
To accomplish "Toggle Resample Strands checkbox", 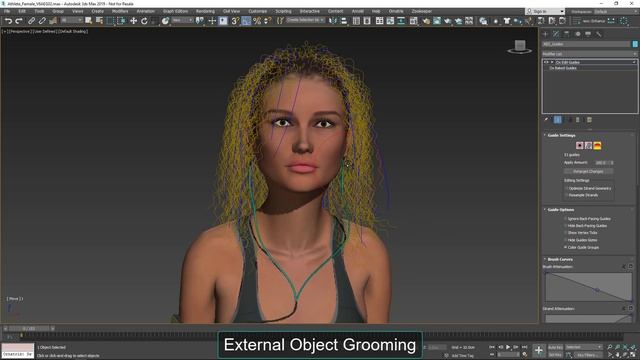I will tap(567, 195).
